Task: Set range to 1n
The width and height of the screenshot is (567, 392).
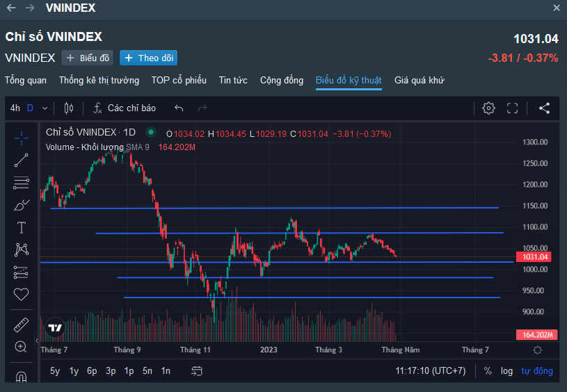Action: tap(166, 371)
